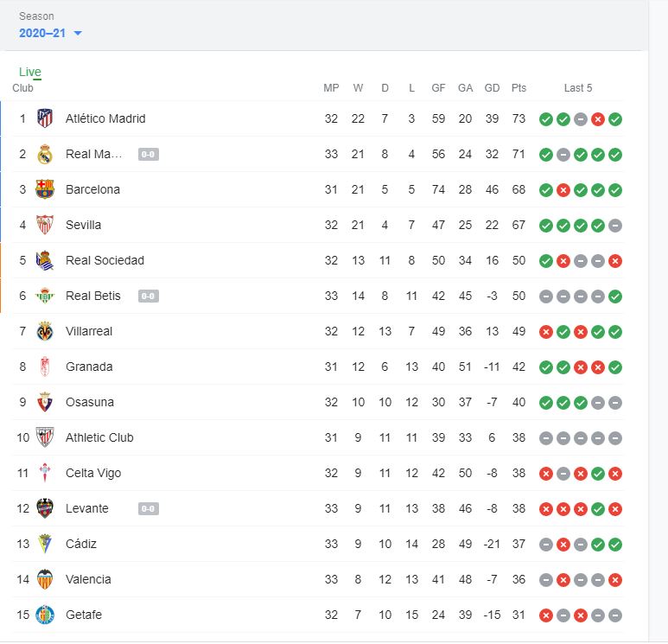Open the 2020–21 season dropdown

pos(50,33)
